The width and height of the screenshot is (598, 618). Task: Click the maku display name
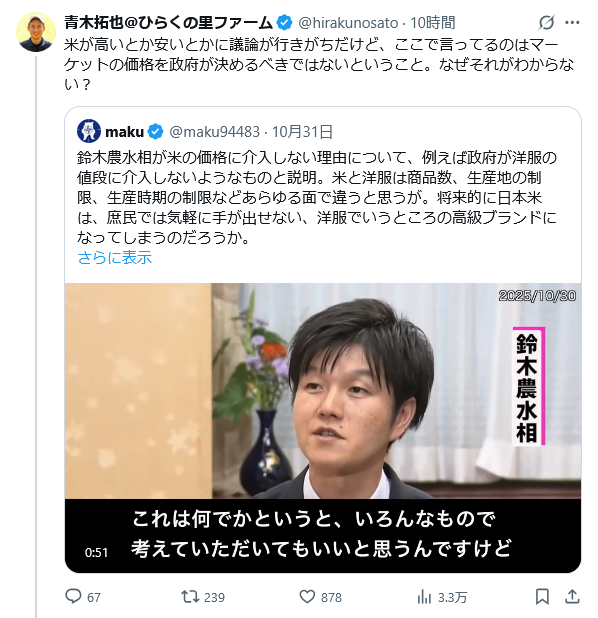[x=125, y=131]
